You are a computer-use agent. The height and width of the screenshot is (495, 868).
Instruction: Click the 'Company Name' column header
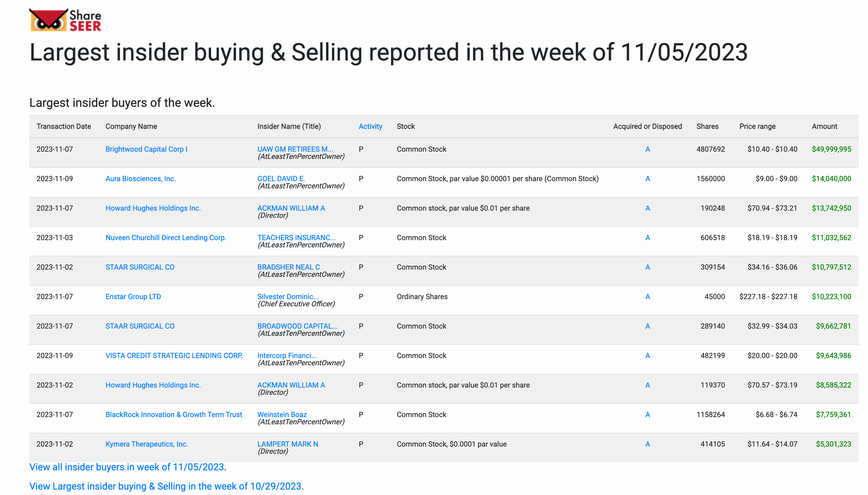click(x=131, y=126)
